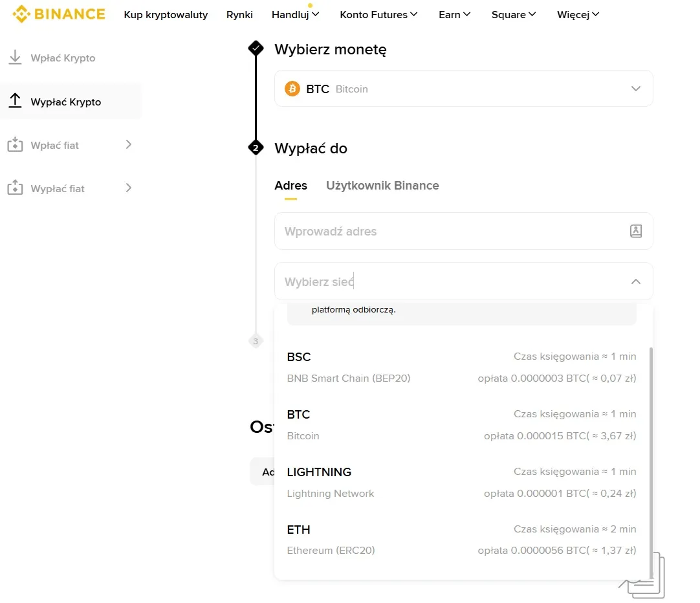The height and width of the screenshot is (603, 700).
Task: Open the BTC Bitcoin coin selector
Action: click(463, 89)
